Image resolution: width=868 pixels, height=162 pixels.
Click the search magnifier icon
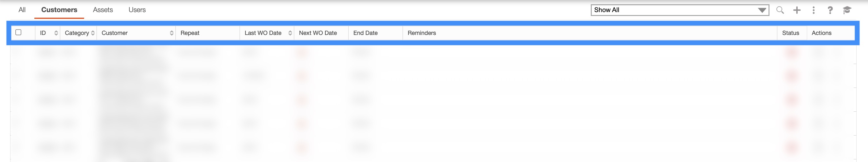click(780, 10)
